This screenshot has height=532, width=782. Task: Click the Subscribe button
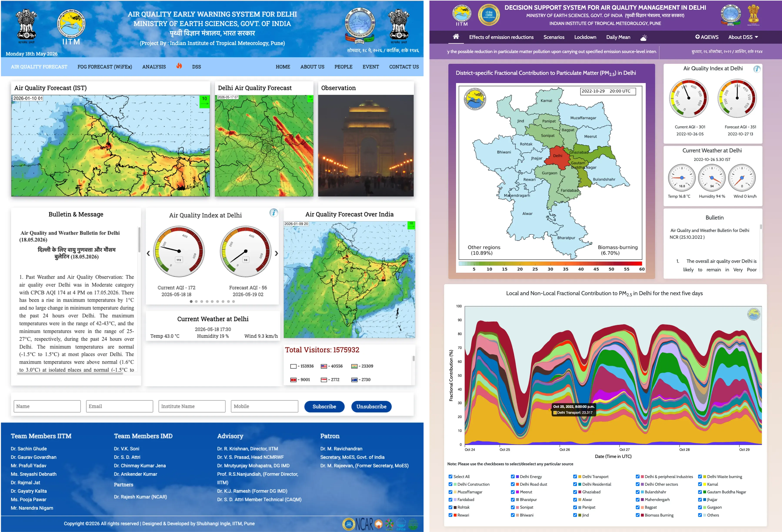tap(324, 407)
